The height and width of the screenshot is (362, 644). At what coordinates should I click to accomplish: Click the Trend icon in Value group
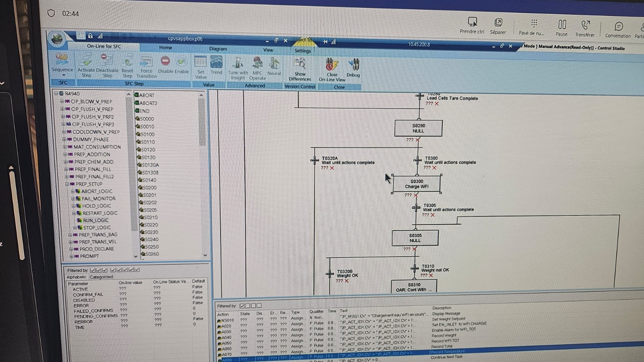[216, 63]
